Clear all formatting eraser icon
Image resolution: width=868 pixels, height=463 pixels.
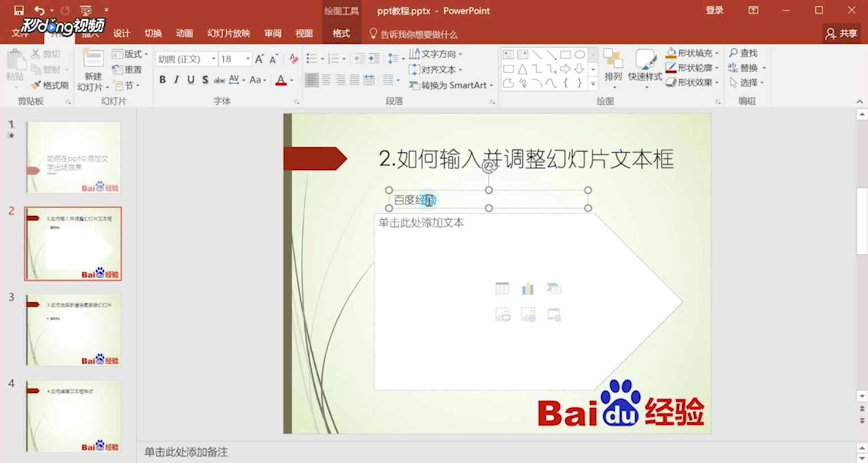[293, 59]
